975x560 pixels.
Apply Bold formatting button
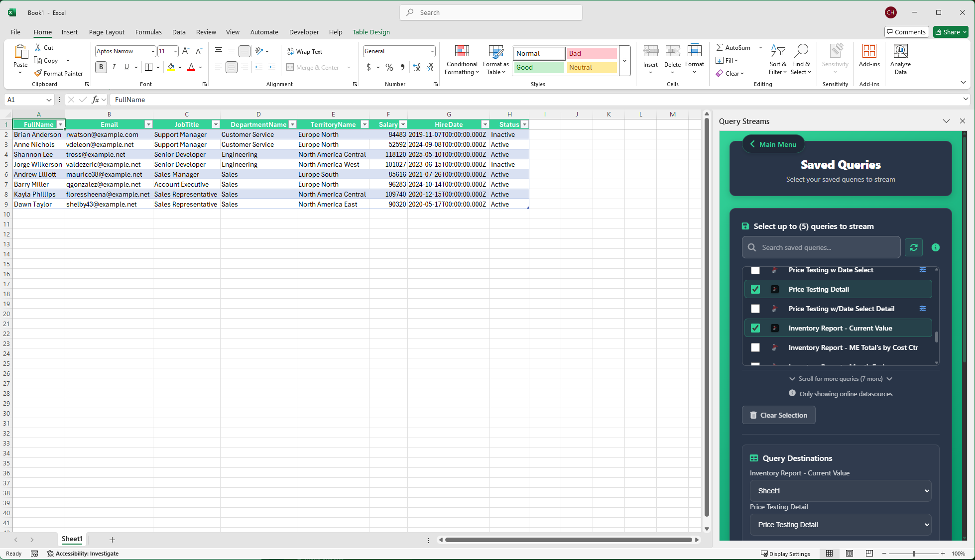pos(101,67)
